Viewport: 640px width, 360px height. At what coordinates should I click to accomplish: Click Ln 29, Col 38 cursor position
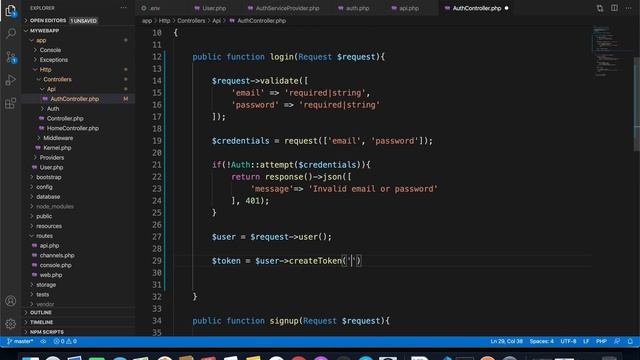coord(507,341)
